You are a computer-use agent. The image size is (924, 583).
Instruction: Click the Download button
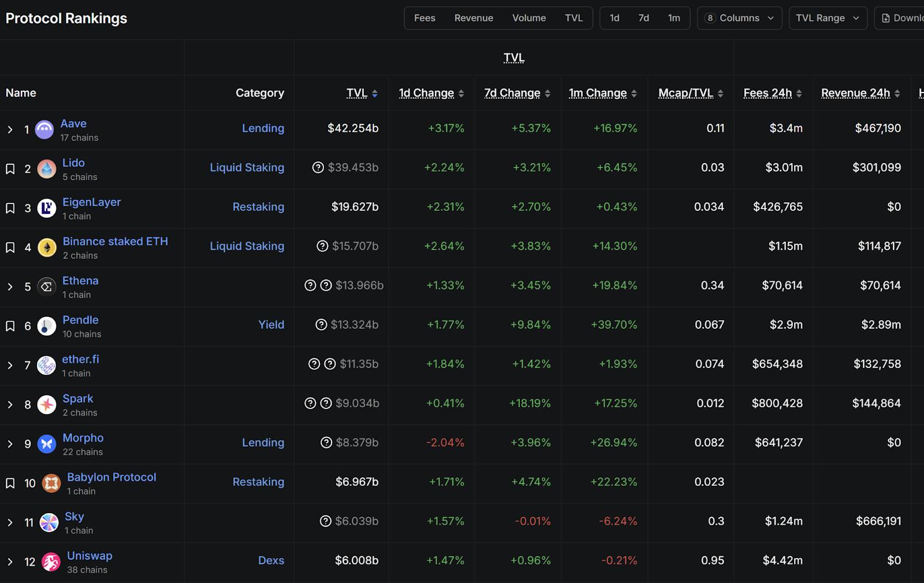coord(902,18)
